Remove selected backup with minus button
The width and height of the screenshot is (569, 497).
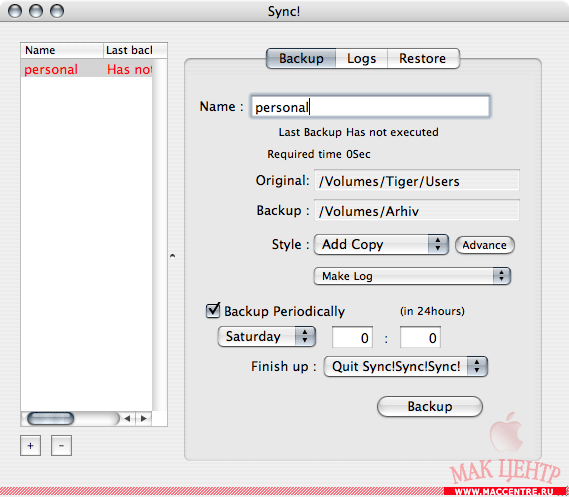61,445
